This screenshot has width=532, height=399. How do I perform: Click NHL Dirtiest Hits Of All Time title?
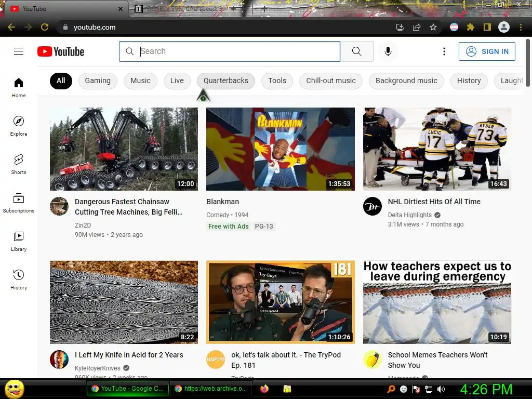click(434, 202)
